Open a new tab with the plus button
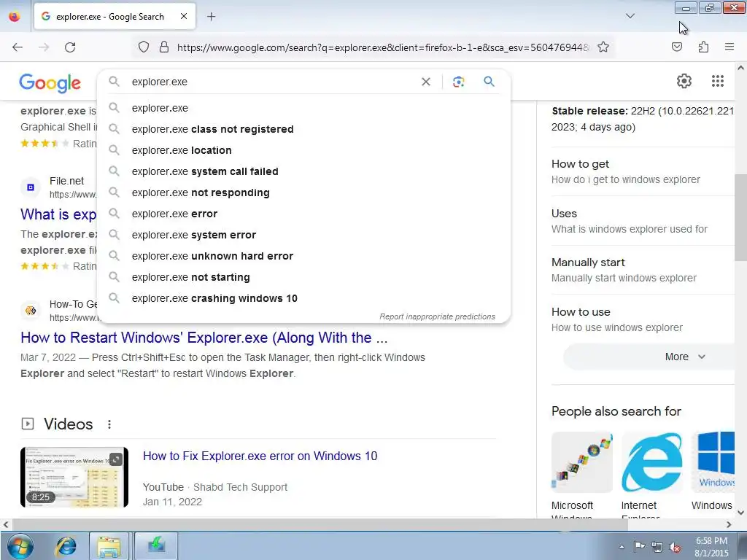Screen dimensions: 747x560 (211, 17)
